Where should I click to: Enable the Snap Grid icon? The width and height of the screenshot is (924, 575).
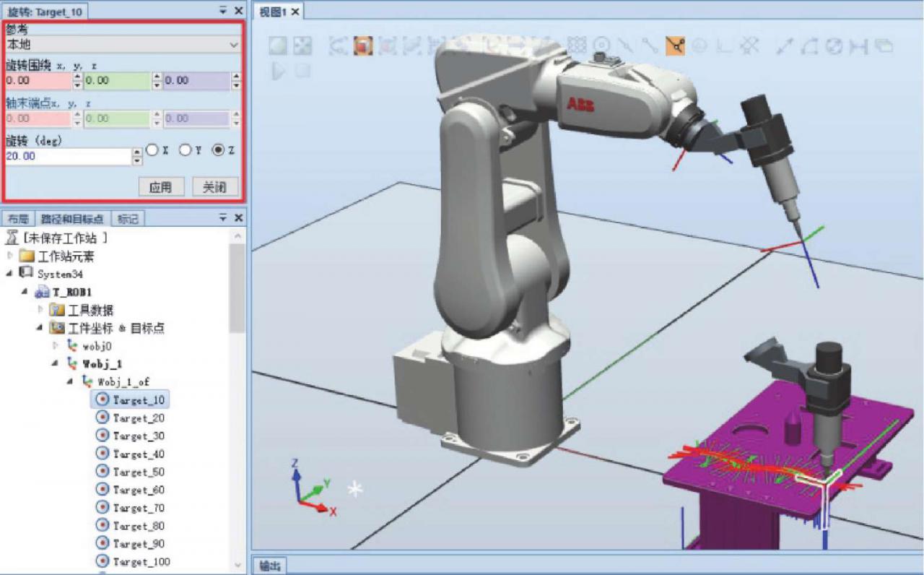coord(749,46)
